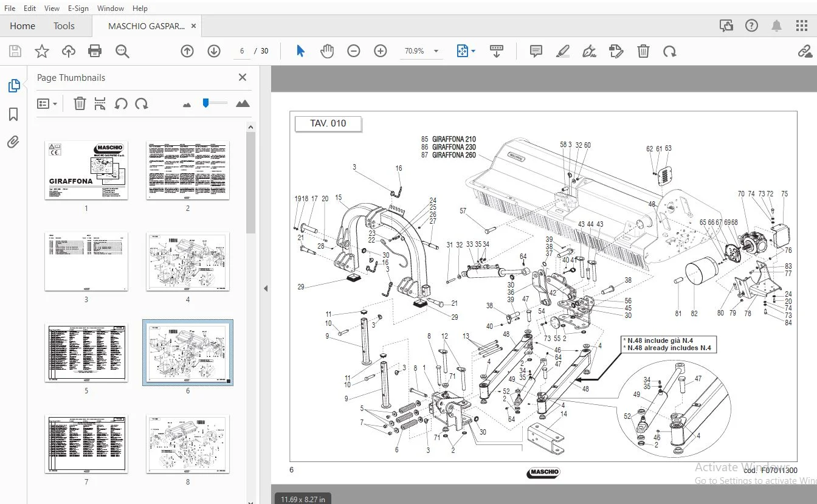This screenshot has width=817, height=504.
Task: Open share link icon at toolbar end
Action: (x=805, y=51)
